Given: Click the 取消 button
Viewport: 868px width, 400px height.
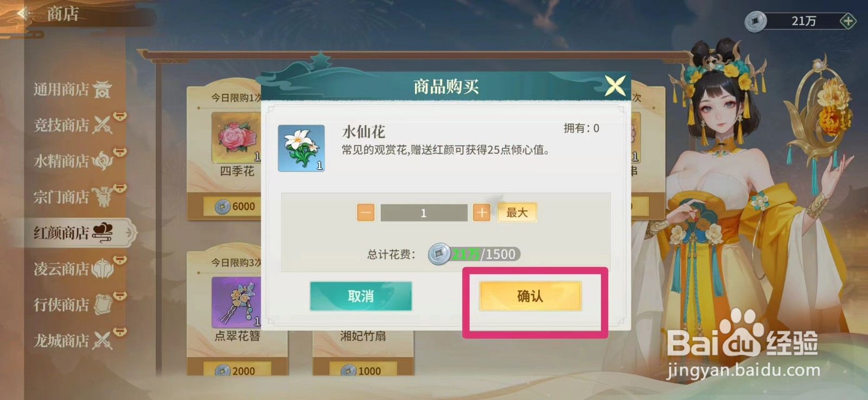Looking at the screenshot, I should tap(361, 296).
